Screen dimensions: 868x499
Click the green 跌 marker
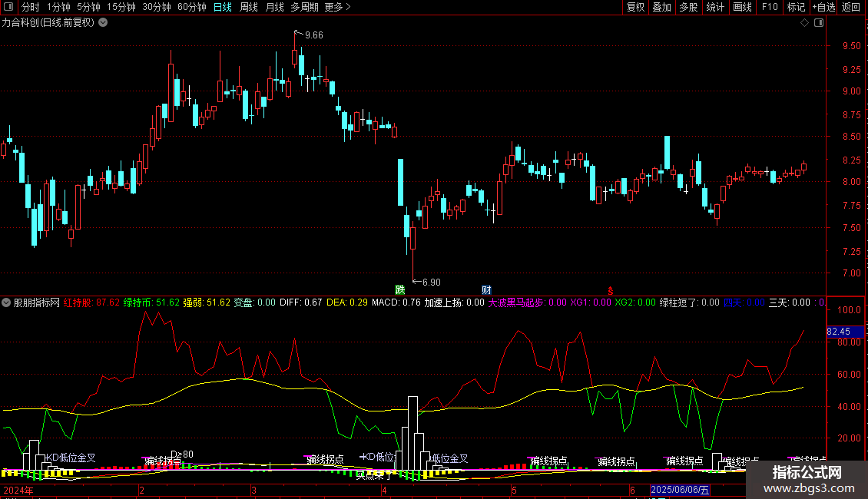[399, 290]
